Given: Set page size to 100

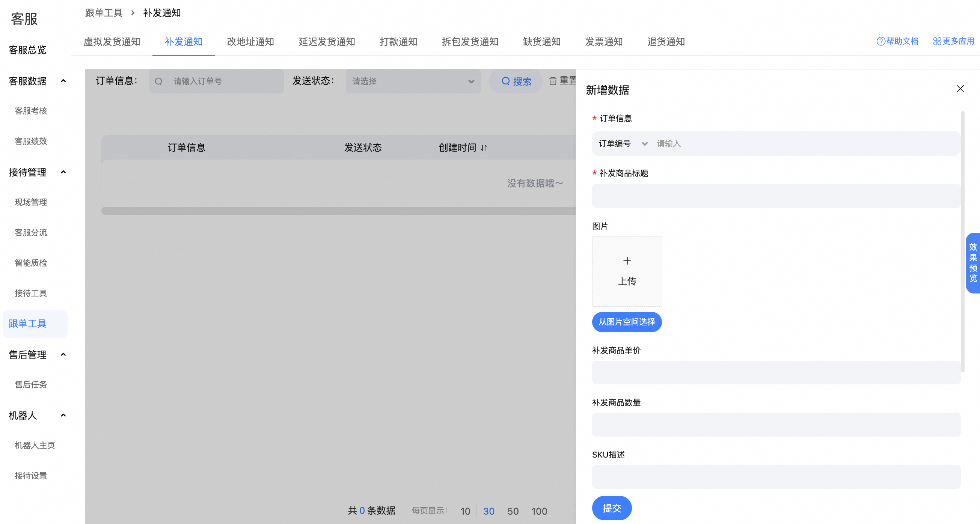Looking at the screenshot, I should [539, 511].
